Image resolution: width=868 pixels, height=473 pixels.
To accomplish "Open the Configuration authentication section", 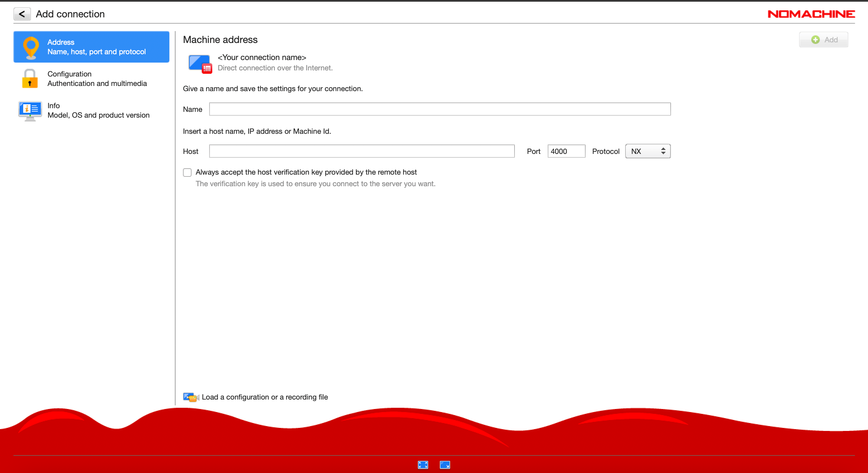I will 91,78.
